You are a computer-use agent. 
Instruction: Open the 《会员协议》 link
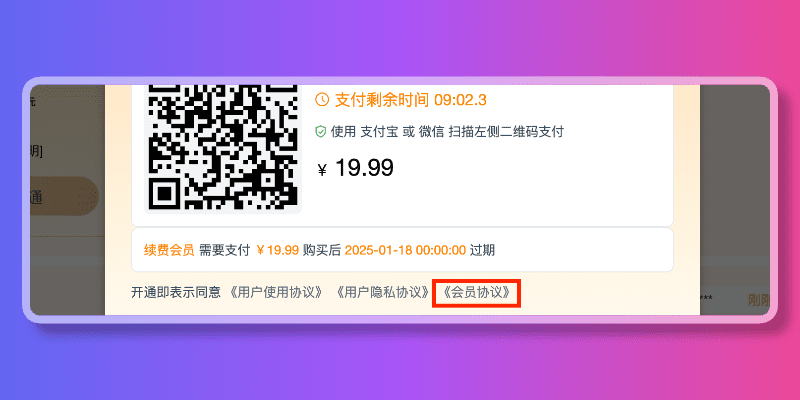[x=477, y=292]
